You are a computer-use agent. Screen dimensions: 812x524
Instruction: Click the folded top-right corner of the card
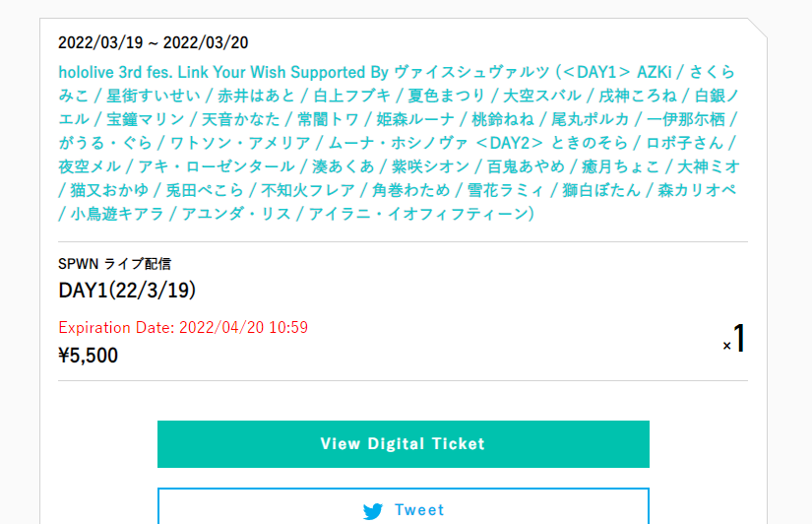[x=758, y=28]
